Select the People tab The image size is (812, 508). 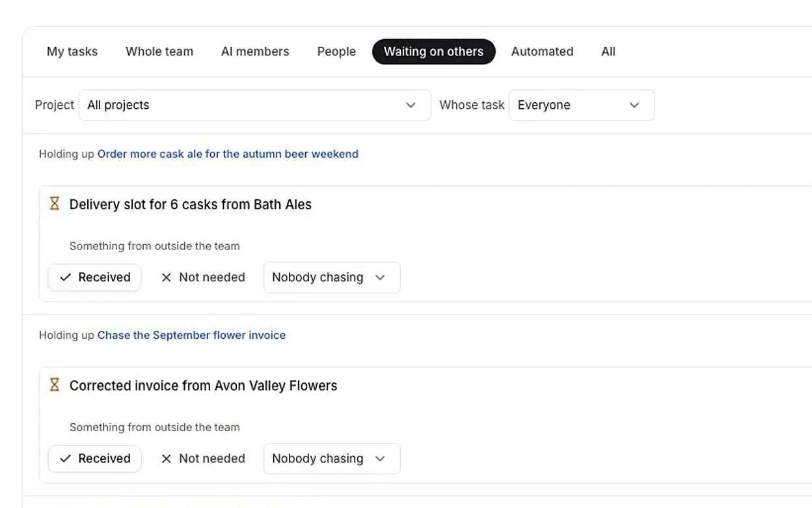[336, 51]
